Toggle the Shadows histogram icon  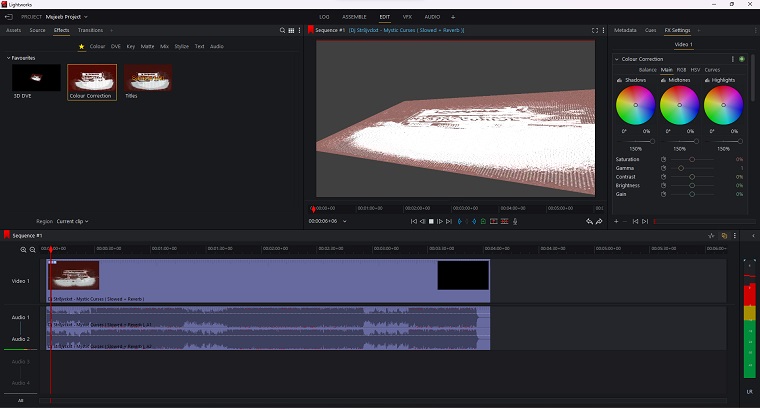pos(619,80)
